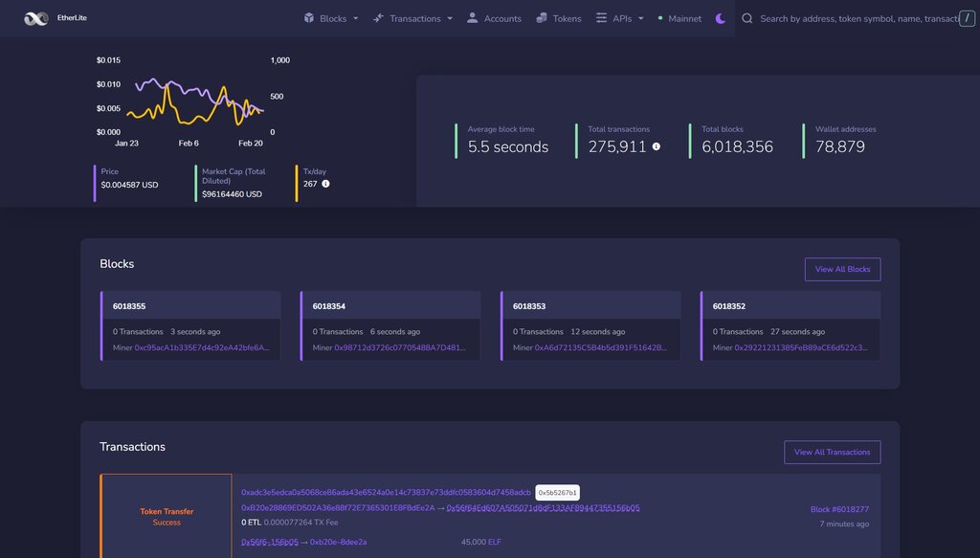The width and height of the screenshot is (980, 558).
Task: Click the View All Transactions button
Action: click(832, 453)
